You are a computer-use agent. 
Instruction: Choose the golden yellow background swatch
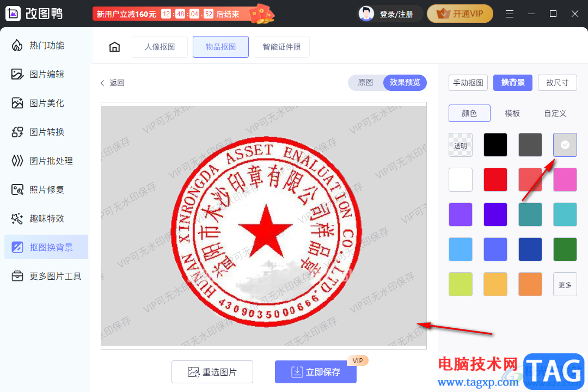coord(495,284)
